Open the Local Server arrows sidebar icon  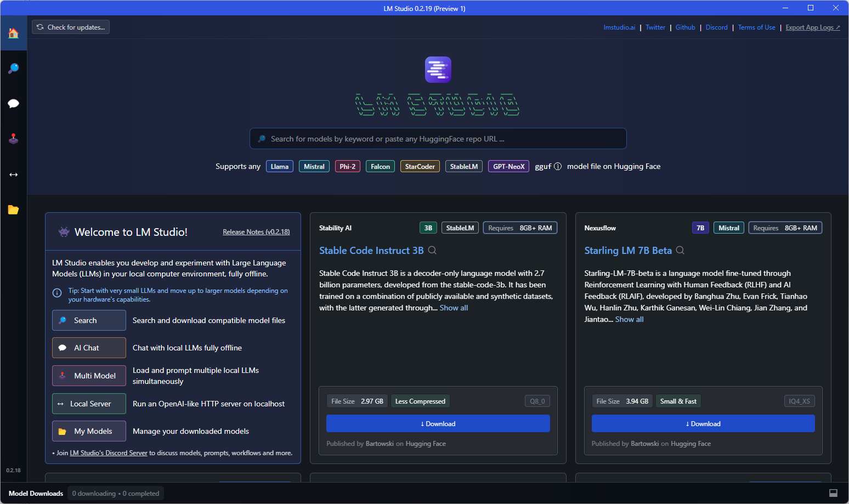click(x=14, y=174)
